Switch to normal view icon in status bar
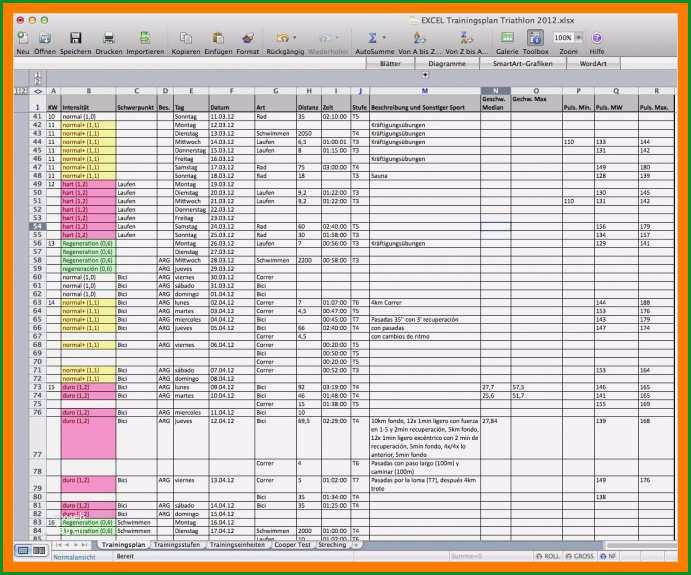The height and width of the screenshot is (575, 691). pyautogui.click(x=23, y=550)
